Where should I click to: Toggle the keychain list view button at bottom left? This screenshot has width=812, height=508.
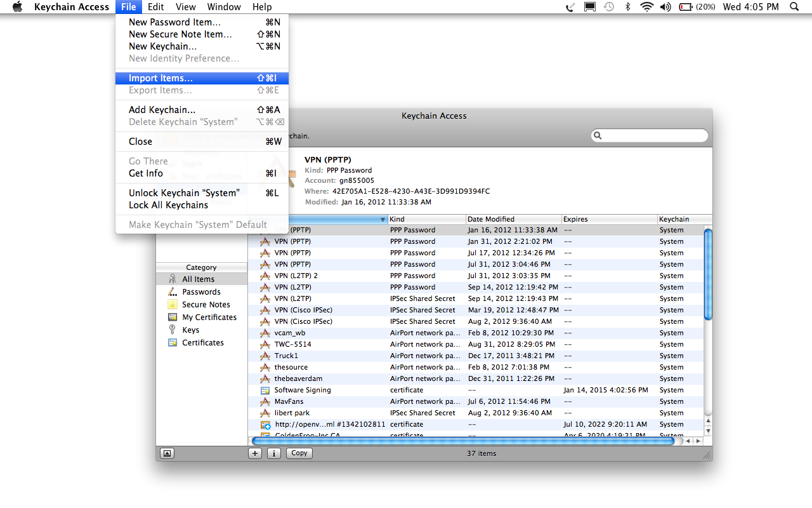pos(167,453)
